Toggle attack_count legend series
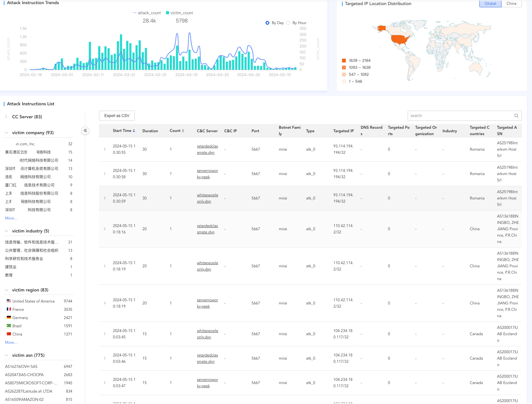The image size is (532, 404). tap(147, 13)
